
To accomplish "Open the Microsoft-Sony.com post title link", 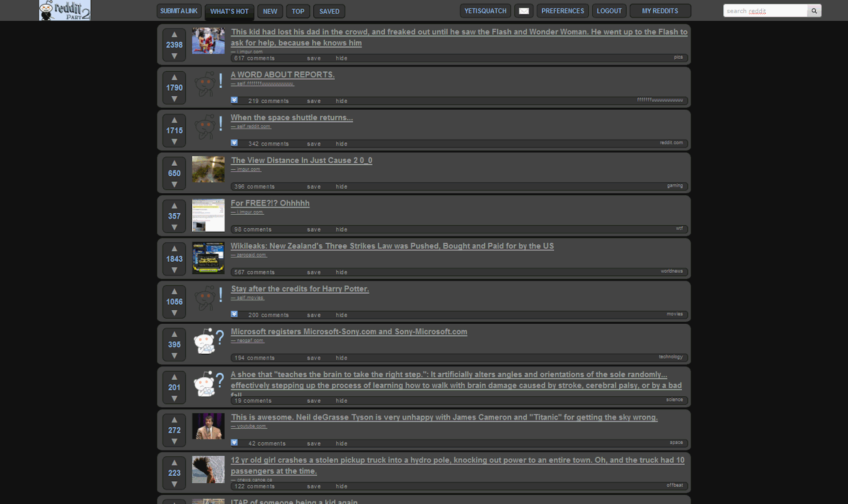I will pyautogui.click(x=349, y=332).
